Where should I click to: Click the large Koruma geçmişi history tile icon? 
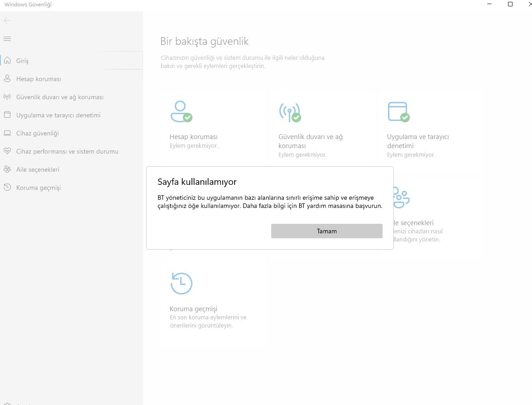[x=181, y=284]
